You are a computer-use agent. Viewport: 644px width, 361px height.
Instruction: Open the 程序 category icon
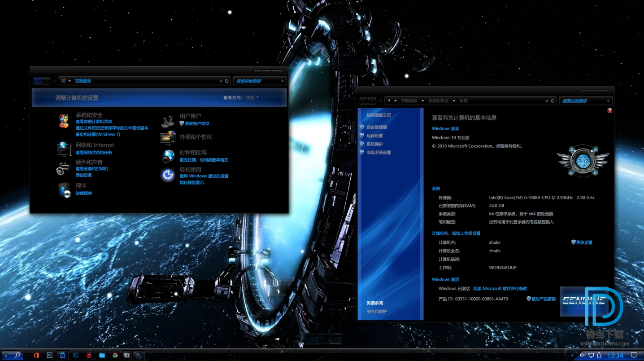pyautogui.click(x=64, y=190)
